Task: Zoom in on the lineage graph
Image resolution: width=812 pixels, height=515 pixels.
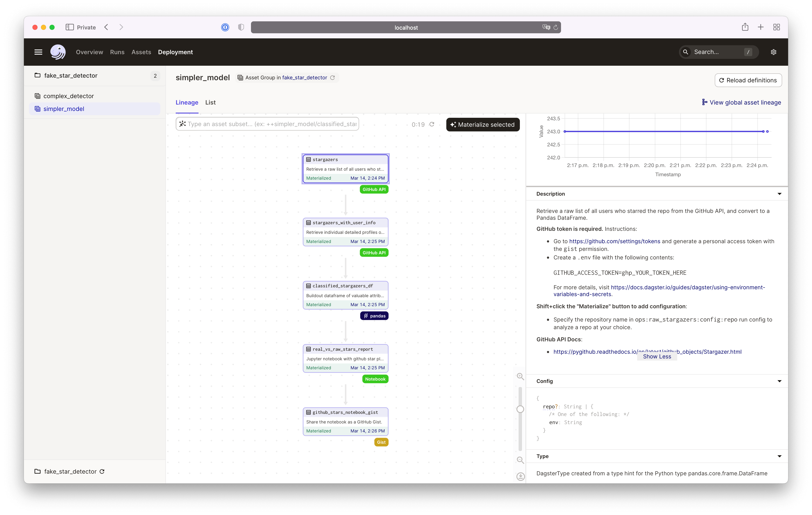Action: 520,376
